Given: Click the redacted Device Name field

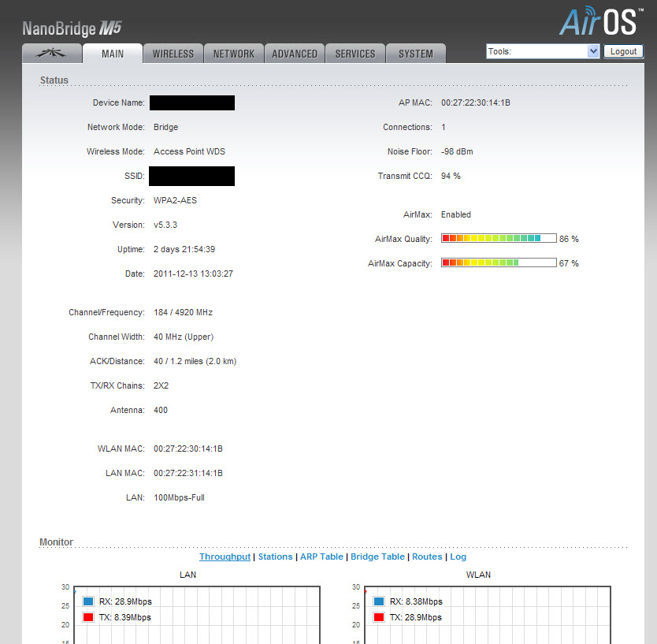Looking at the screenshot, I should (x=192, y=102).
